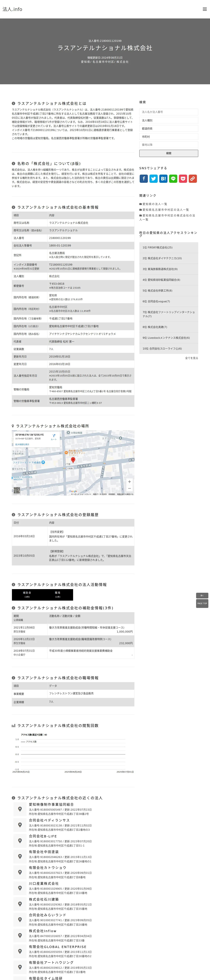Focus the 法人種別 search field
Viewport: 210px width, 980px height.
tap(168, 120)
